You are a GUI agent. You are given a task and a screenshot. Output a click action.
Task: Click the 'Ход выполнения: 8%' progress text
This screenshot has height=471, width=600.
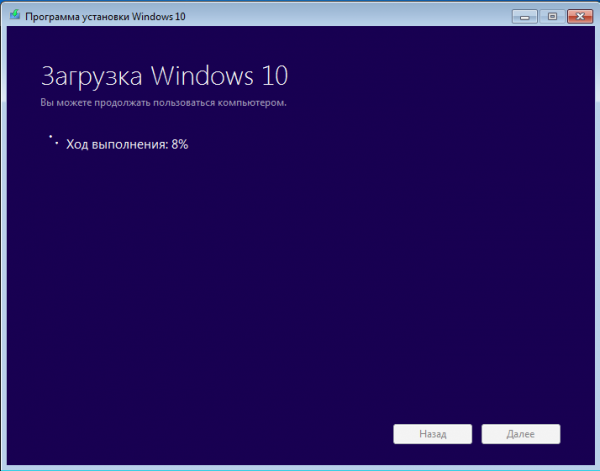127,145
